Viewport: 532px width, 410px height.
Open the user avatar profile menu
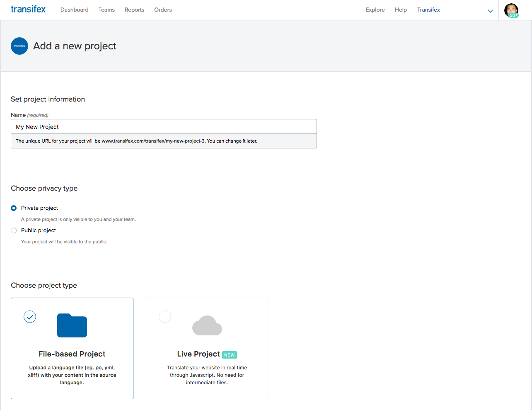511,10
